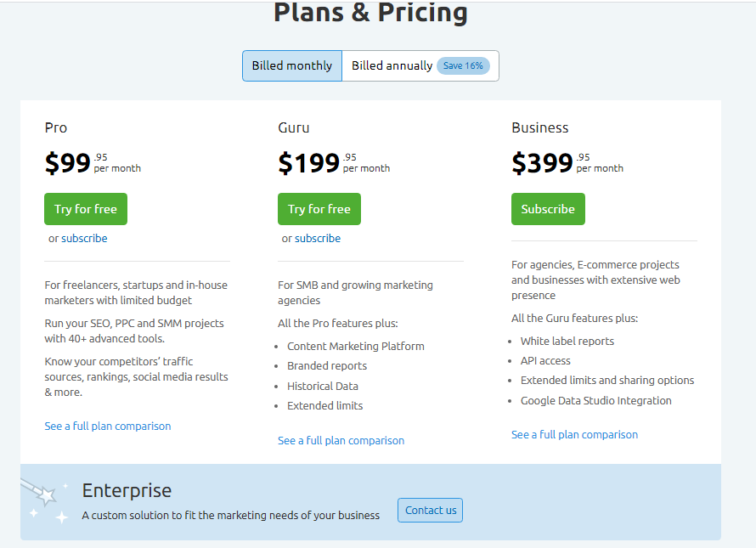Click the subscribe link under Guru

(318, 239)
